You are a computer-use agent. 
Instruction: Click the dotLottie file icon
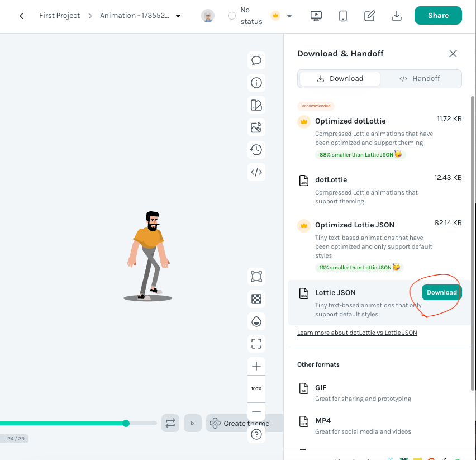[x=303, y=181]
